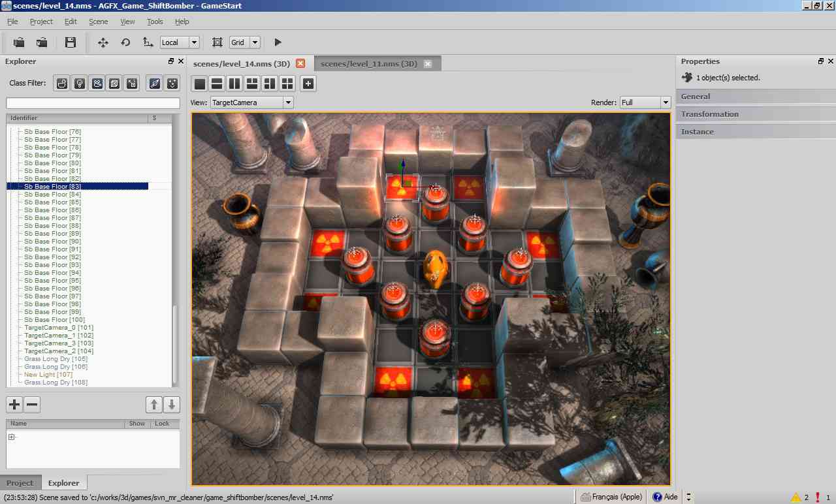Switch to single viewport layout
The height and width of the screenshot is (504, 836).
click(x=200, y=84)
